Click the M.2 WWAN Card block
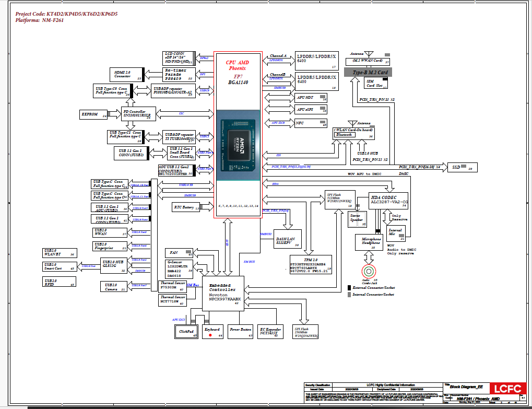The image size is (532, 409). coord(368,62)
